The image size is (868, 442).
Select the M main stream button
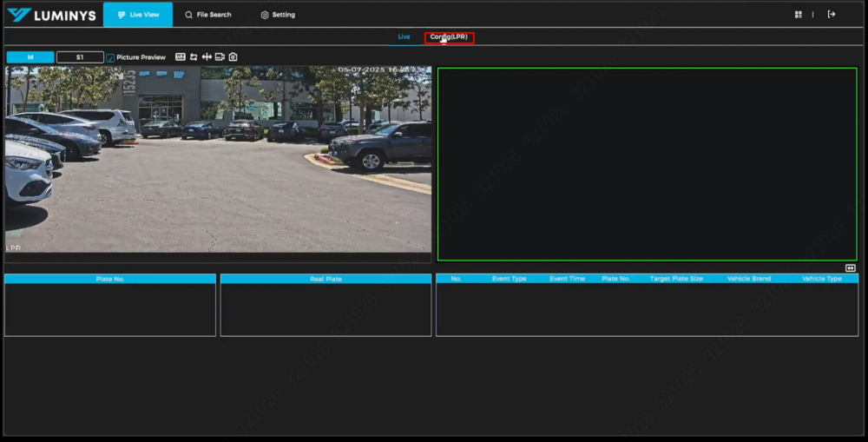(30, 57)
